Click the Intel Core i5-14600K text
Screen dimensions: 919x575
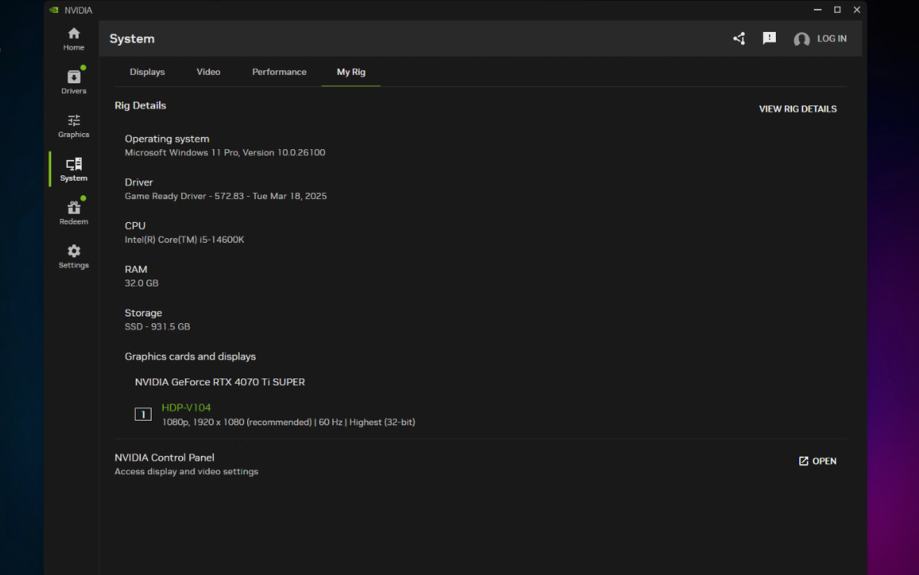click(184, 240)
